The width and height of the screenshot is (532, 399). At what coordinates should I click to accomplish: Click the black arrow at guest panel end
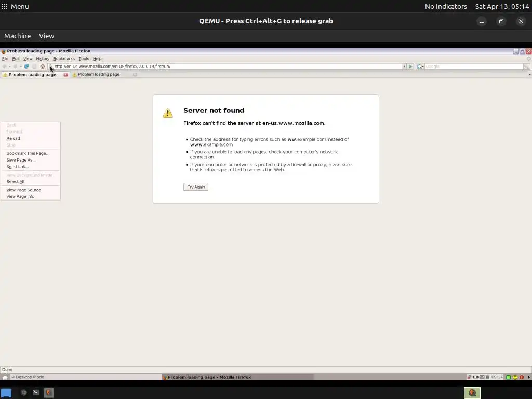[528, 377]
